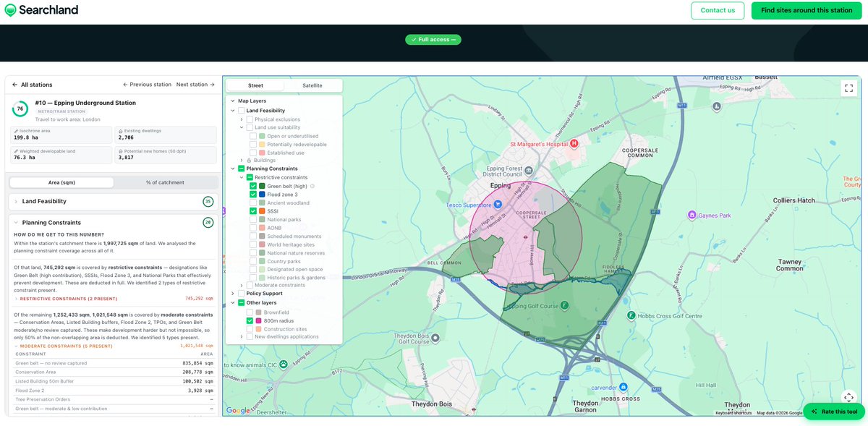Screen dimensions: 868x426
Task: Collapse Moderate Constraints (5 present) list
Action: [114, 346]
